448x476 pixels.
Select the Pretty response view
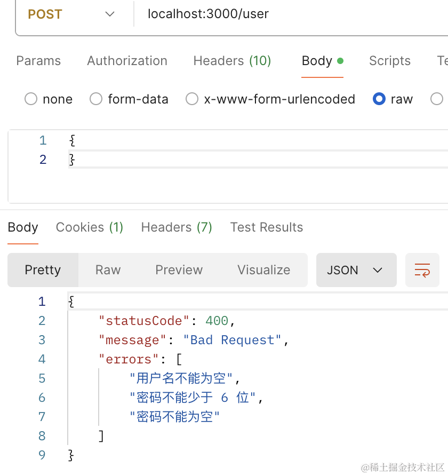43,270
